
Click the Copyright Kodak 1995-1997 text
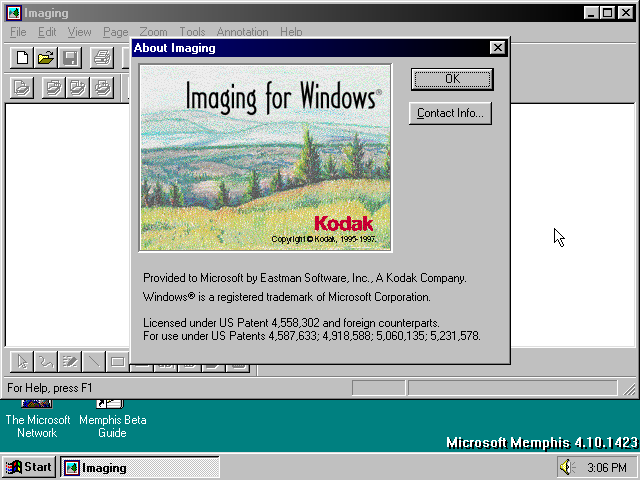pyautogui.click(x=324, y=239)
